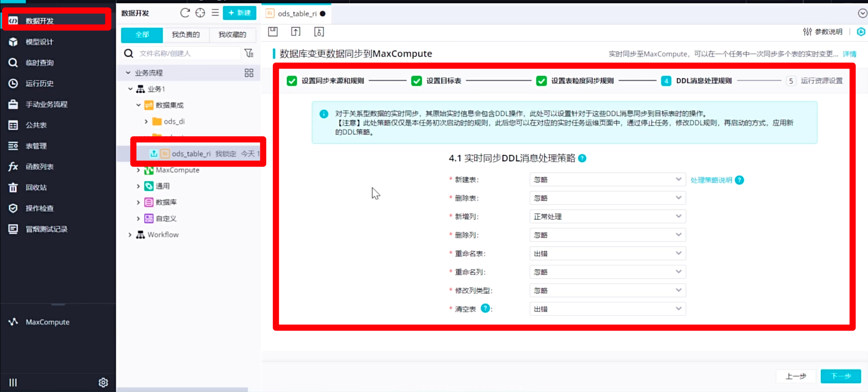Collapse the 数据集成 folder
868x392 pixels.
pyautogui.click(x=138, y=105)
